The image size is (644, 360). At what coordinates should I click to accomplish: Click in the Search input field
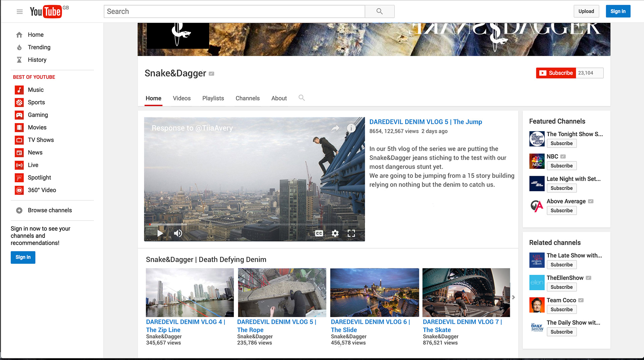234,11
